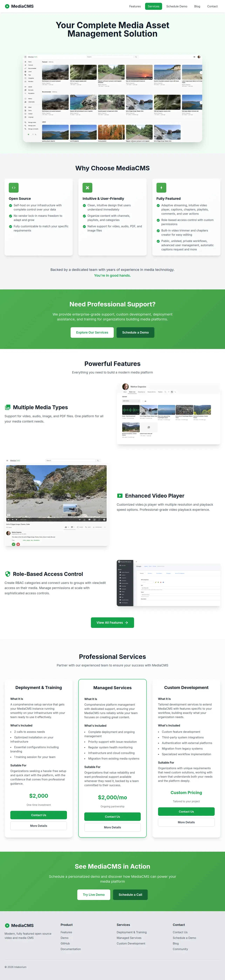
Task: Open the footer Documentation link
Action: coord(70,949)
